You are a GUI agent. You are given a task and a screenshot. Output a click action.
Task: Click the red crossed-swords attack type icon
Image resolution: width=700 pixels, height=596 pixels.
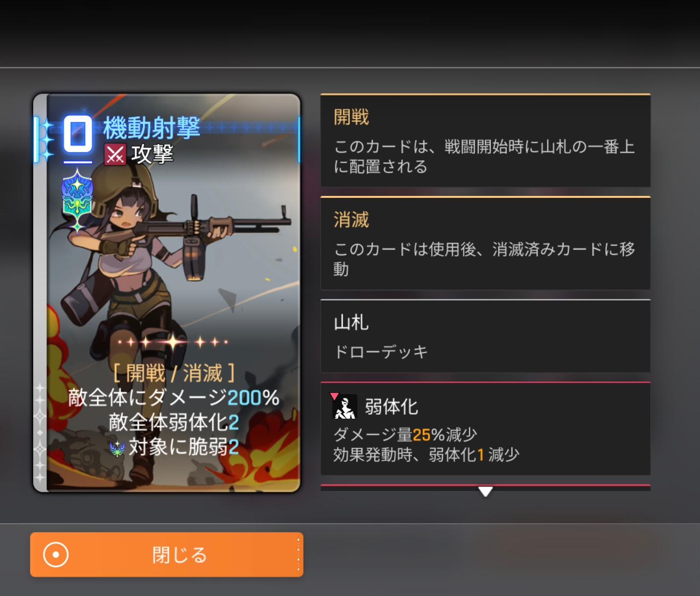pyautogui.click(x=115, y=154)
